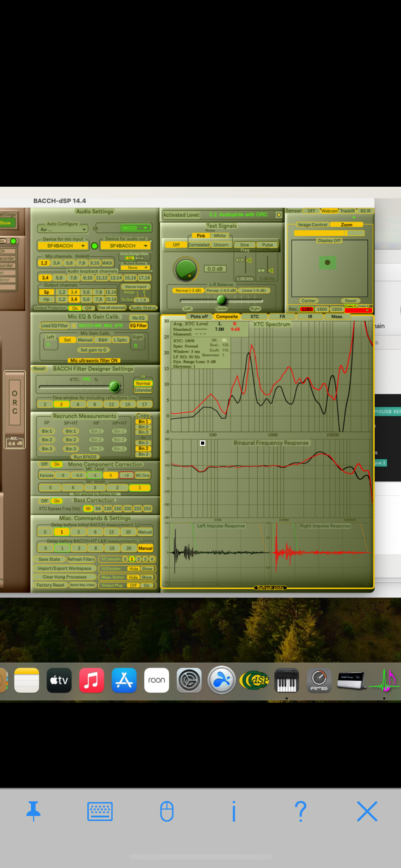The height and width of the screenshot is (868, 401).
Task: Select the 120 Hz XTC bypass frequency
Action: [107, 509]
